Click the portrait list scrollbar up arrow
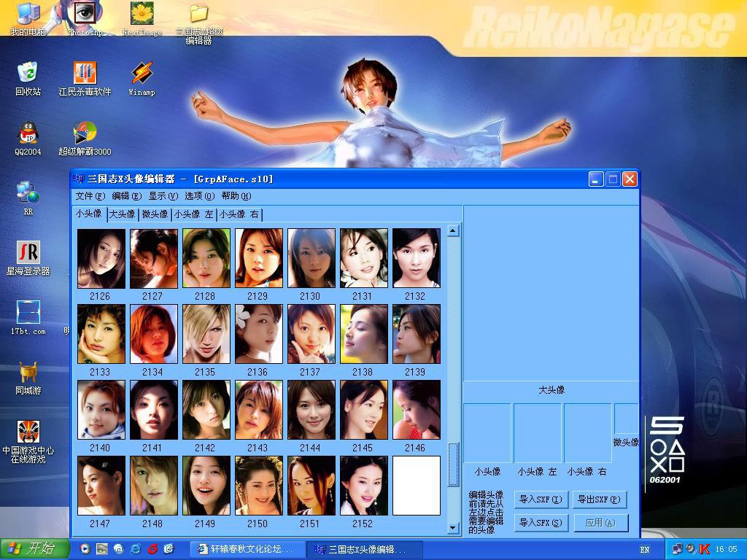Screen dimensions: 747x560 click(x=453, y=231)
